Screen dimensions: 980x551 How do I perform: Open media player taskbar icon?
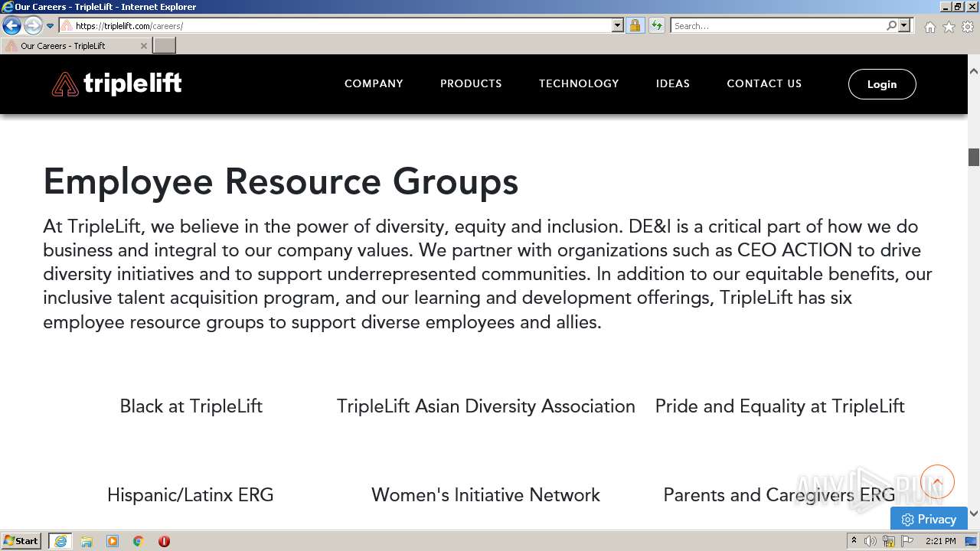pos(113,541)
